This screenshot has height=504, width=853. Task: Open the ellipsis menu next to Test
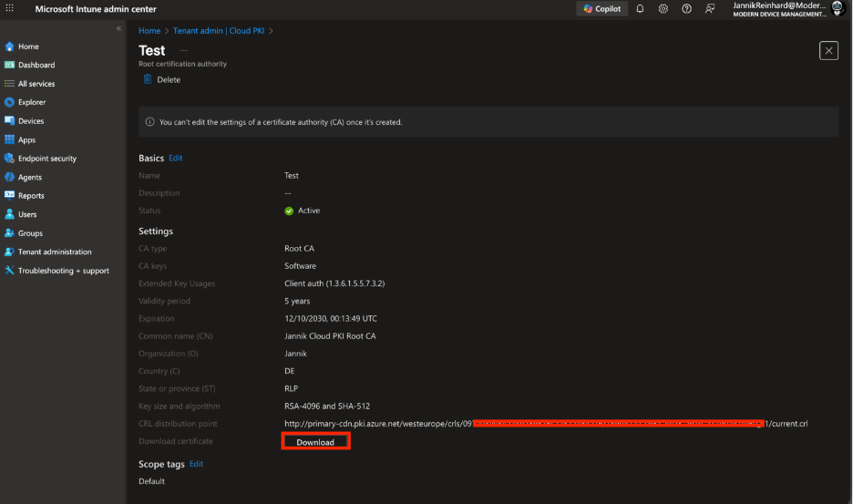tap(184, 51)
